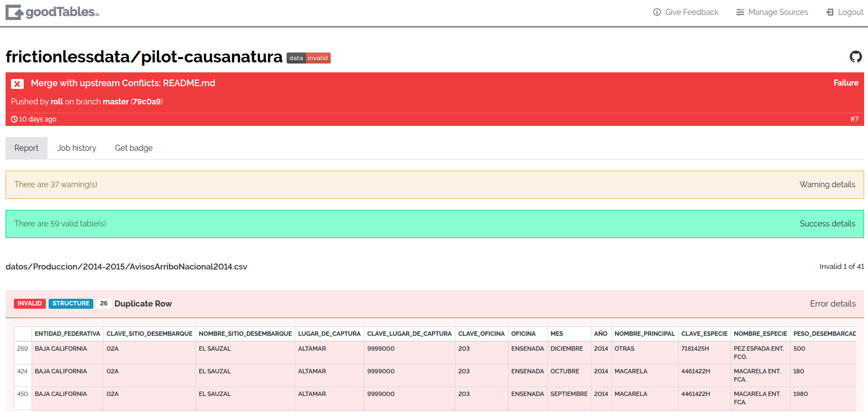Expand Success details
This screenshot has height=412, width=868.
click(827, 224)
